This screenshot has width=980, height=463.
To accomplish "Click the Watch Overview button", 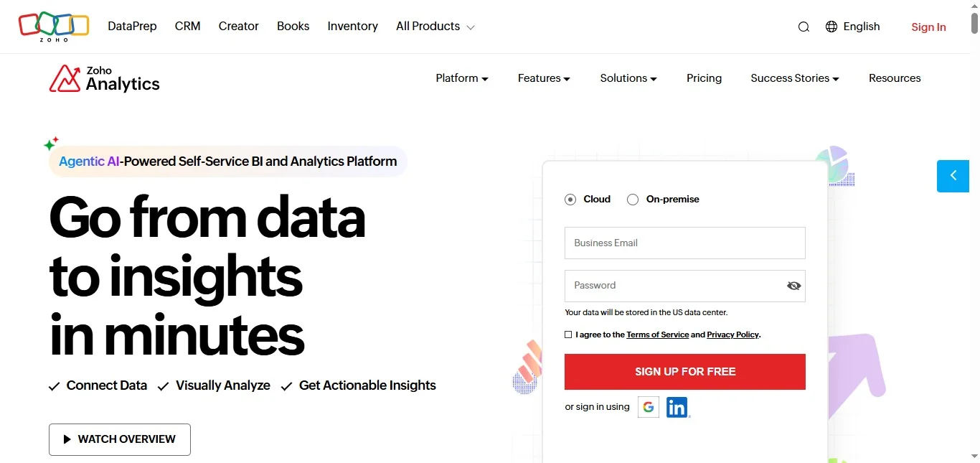I will (120, 439).
